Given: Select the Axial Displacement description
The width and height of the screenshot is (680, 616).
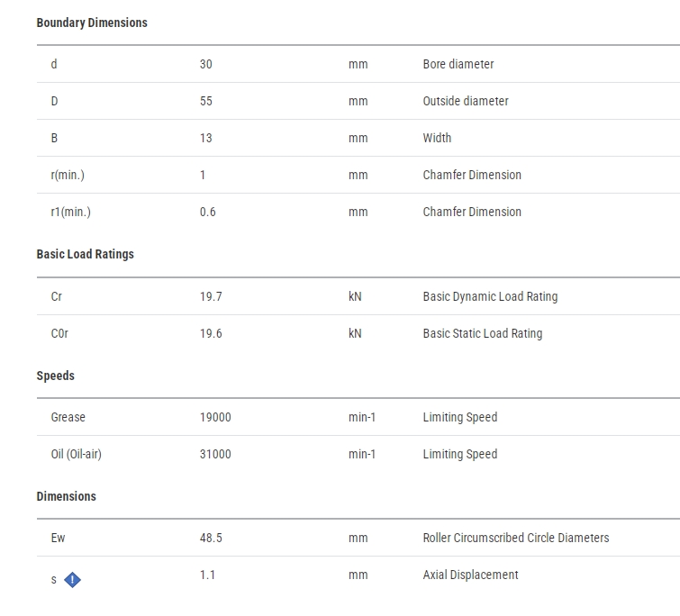Looking at the screenshot, I should click(470, 575).
